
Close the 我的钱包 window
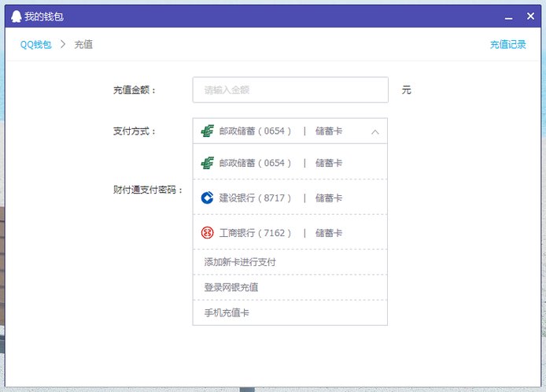coord(531,16)
